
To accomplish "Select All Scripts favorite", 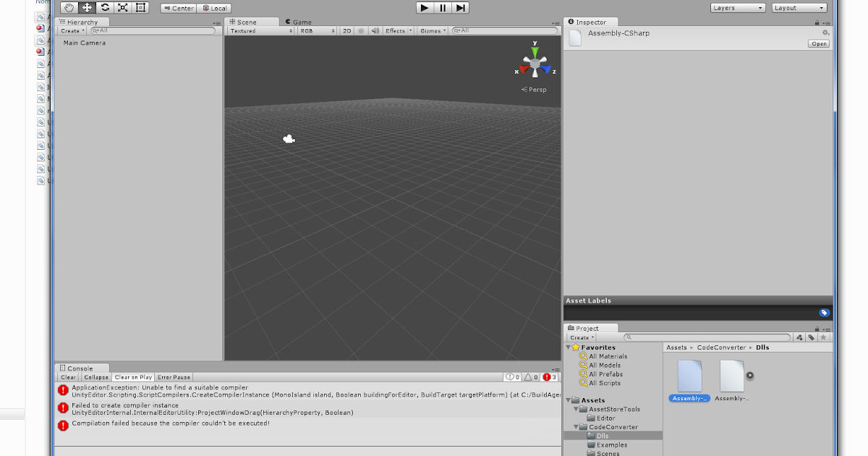I will (604, 383).
